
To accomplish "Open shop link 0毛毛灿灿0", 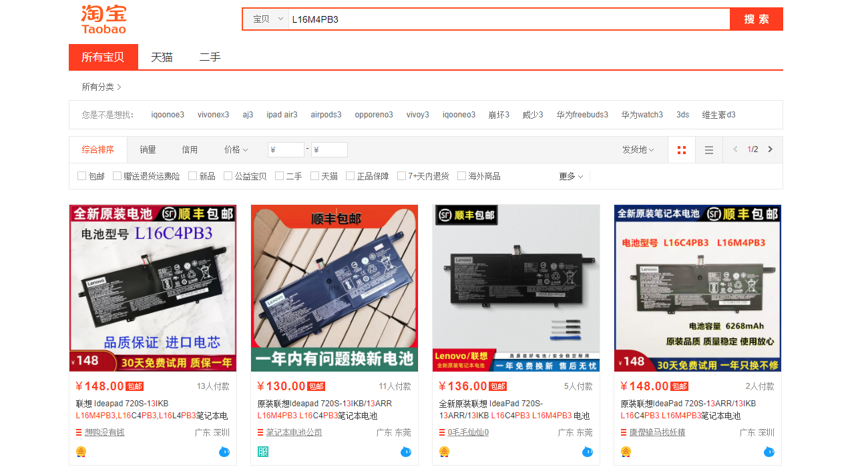I will pos(468,432).
